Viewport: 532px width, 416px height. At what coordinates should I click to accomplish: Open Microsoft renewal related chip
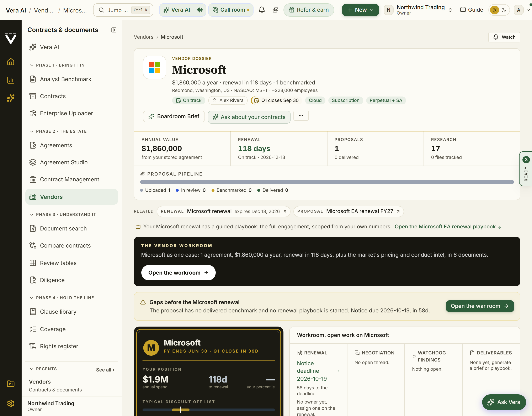tap(223, 211)
